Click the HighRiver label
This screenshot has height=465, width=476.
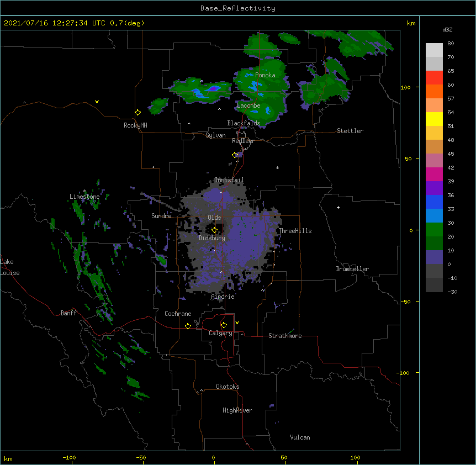pos(237,410)
